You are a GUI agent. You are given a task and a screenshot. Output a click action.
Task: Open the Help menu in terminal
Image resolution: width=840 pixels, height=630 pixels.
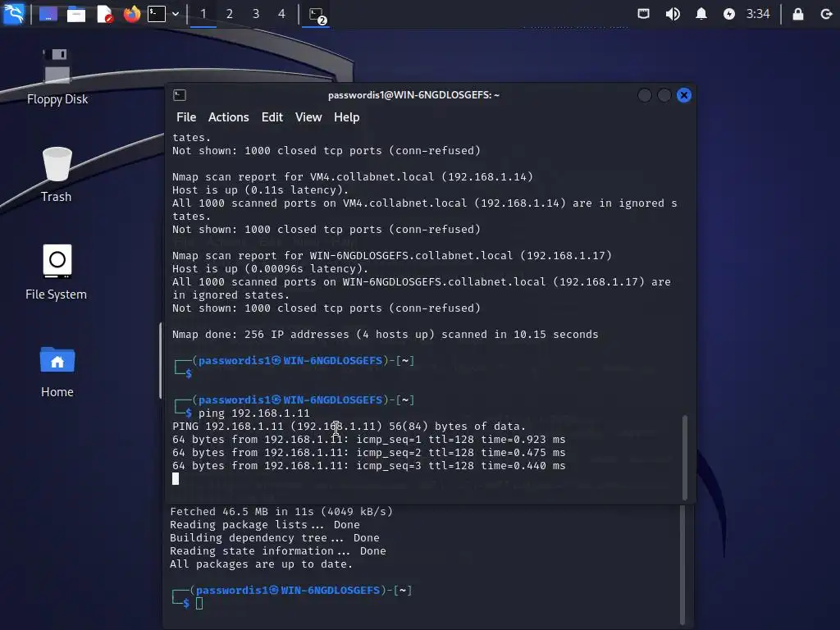[347, 117]
